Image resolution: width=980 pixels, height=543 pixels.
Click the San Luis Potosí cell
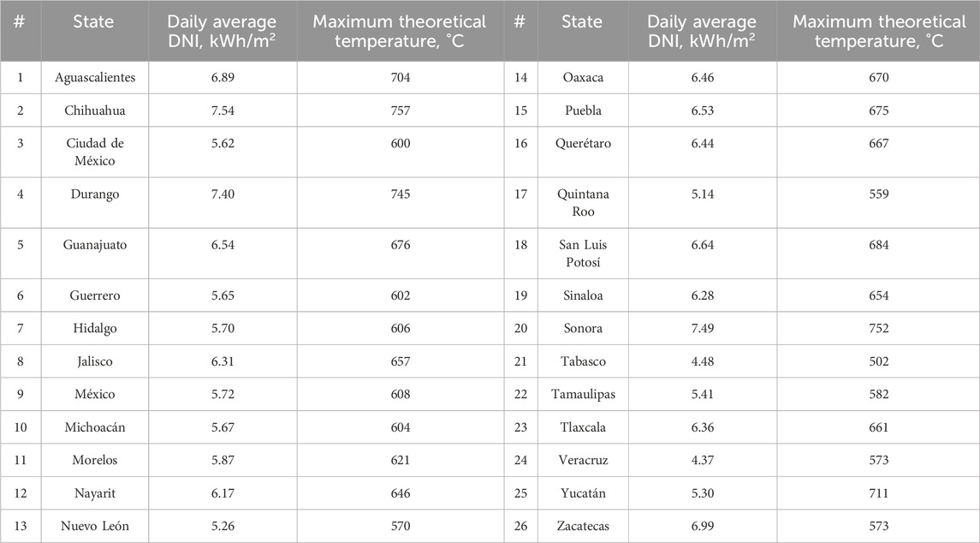point(583,253)
